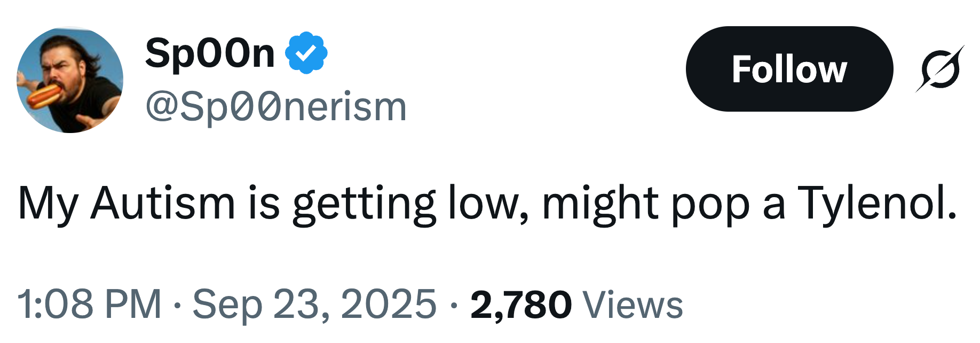
Task: Click the 2,780 view count number
Action: tap(520, 305)
